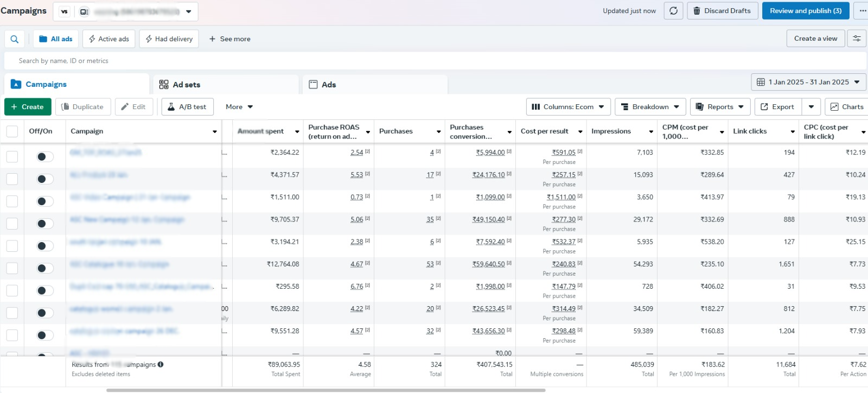Click the Edit button

coord(134,107)
